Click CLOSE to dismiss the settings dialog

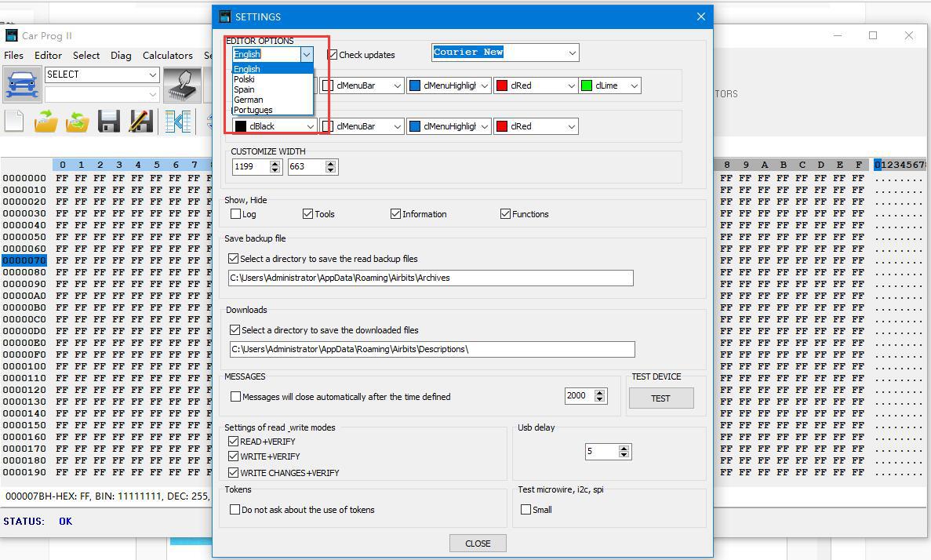(x=477, y=543)
